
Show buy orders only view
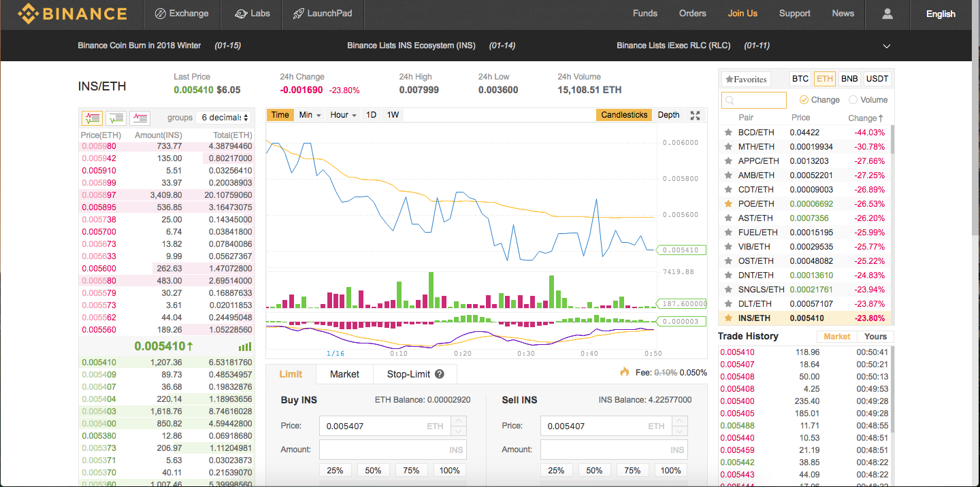coord(116,118)
